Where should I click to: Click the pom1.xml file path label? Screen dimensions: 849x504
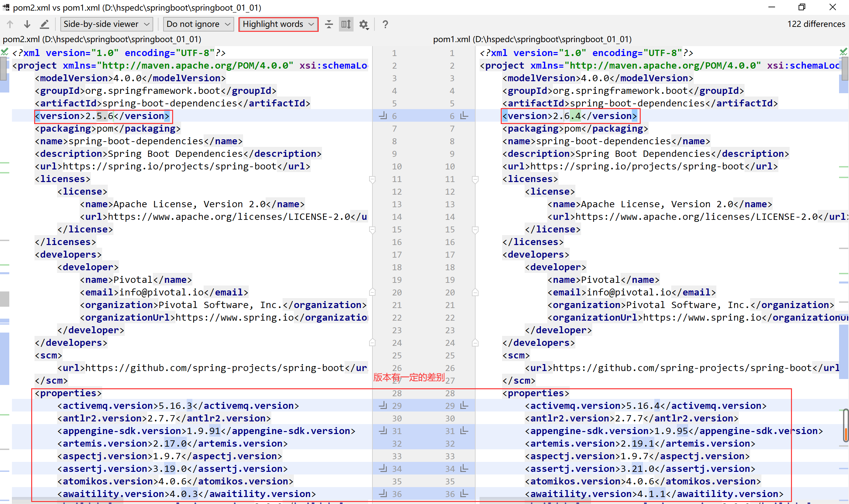pos(532,39)
